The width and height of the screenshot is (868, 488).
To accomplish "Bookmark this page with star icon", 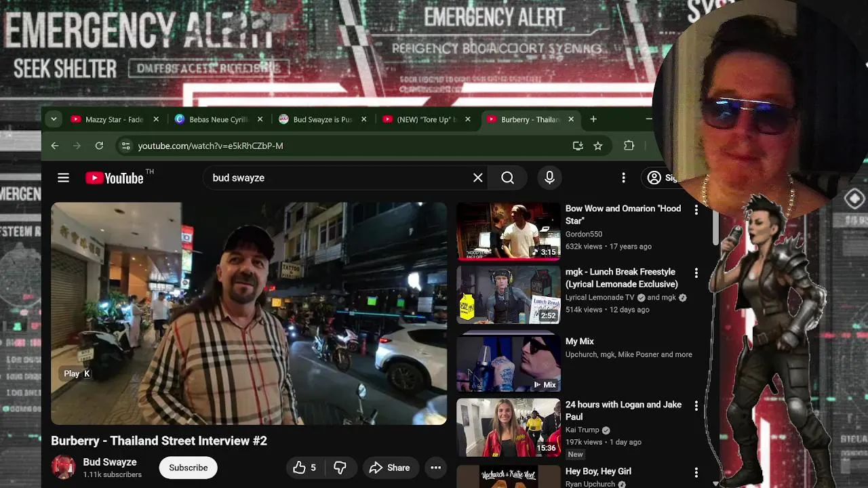I will click(597, 146).
